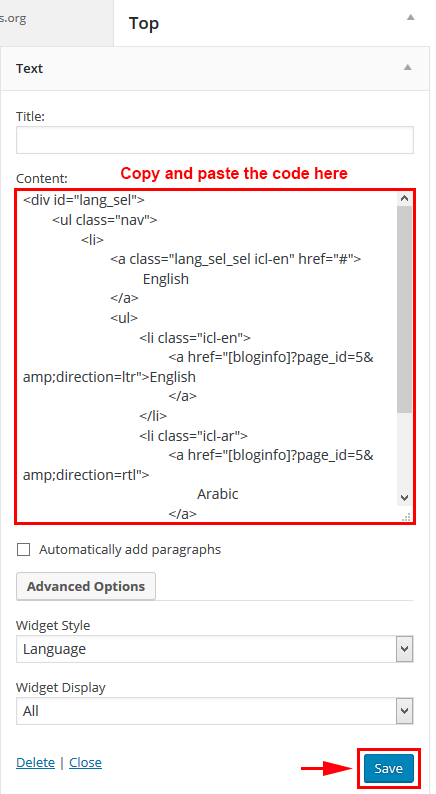The width and height of the screenshot is (436, 794).
Task: Collapse the Top sidebar section arrow
Action: pos(411,17)
